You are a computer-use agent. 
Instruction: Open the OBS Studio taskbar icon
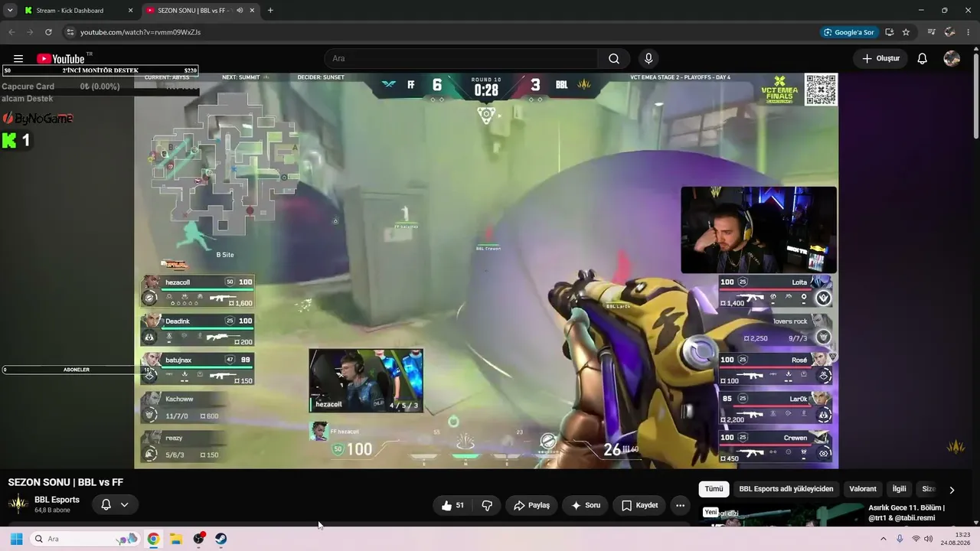198,539
